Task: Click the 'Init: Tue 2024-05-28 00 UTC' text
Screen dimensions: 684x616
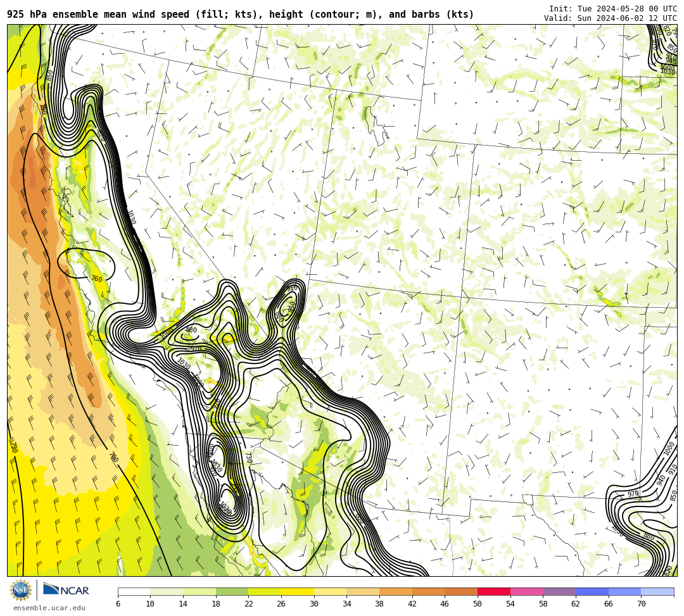Action: (x=613, y=9)
